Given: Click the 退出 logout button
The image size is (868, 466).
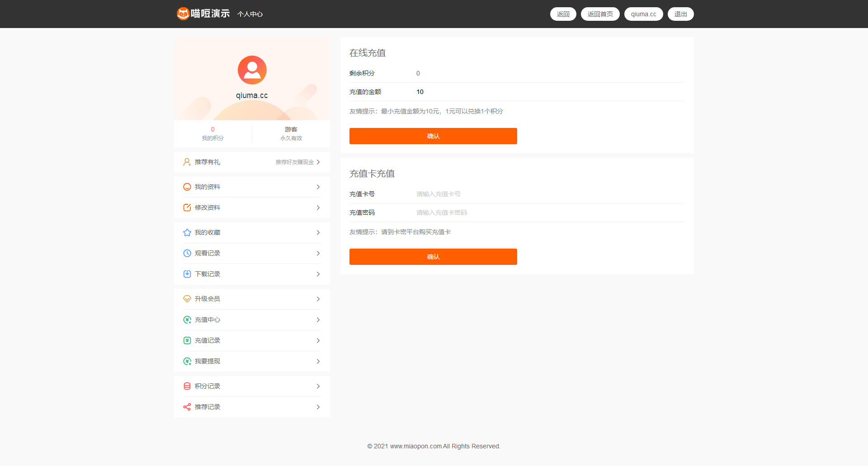Looking at the screenshot, I should click(x=680, y=14).
